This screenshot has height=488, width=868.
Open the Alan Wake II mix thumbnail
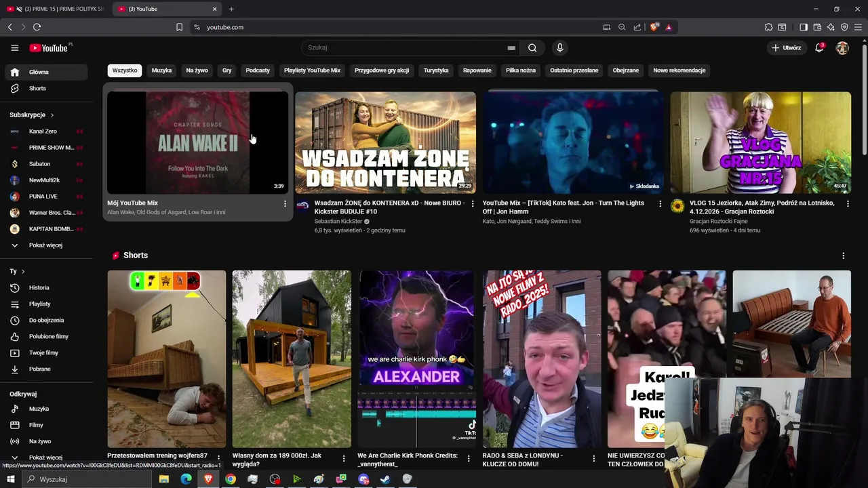197,142
